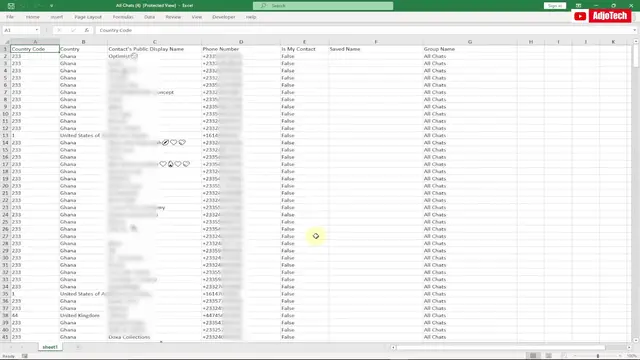This screenshot has height=360, width=640.
Task: Click the Sign in button
Action: point(555,6)
